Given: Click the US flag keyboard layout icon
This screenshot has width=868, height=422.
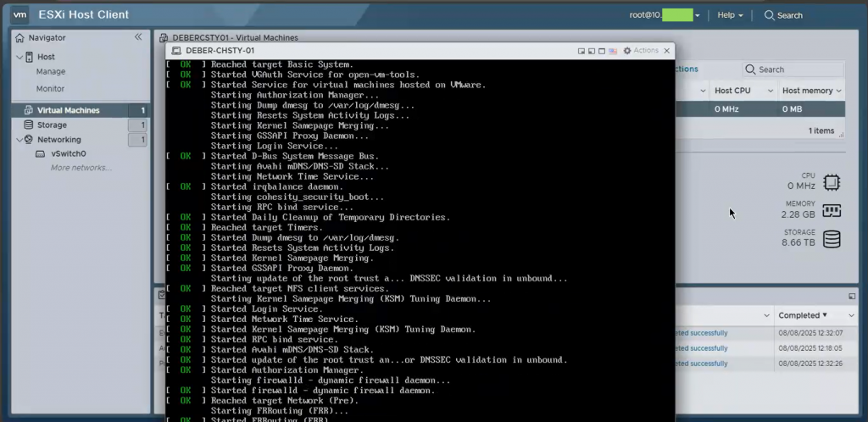Looking at the screenshot, I should (x=613, y=51).
